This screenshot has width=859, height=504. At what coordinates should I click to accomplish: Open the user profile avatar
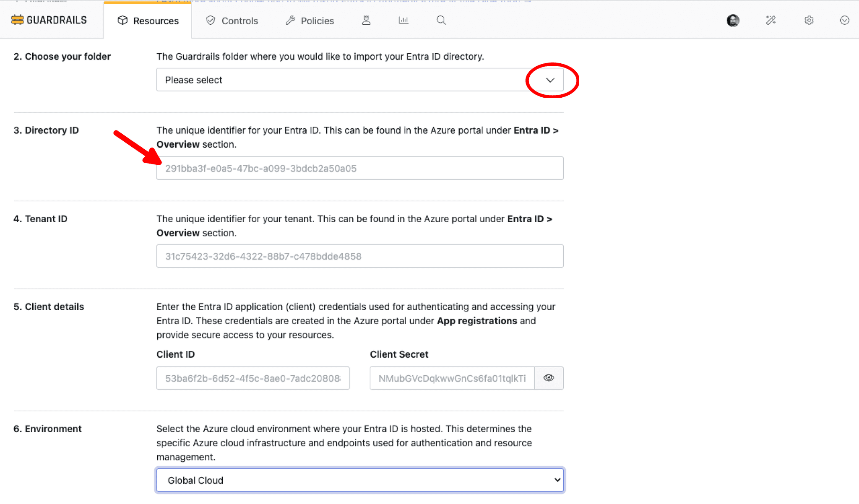coord(733,21)
